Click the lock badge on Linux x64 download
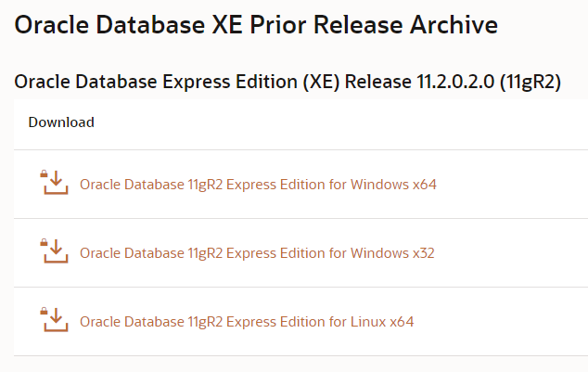This screenshot has height=372, width=588. click(x=44, y=311)
